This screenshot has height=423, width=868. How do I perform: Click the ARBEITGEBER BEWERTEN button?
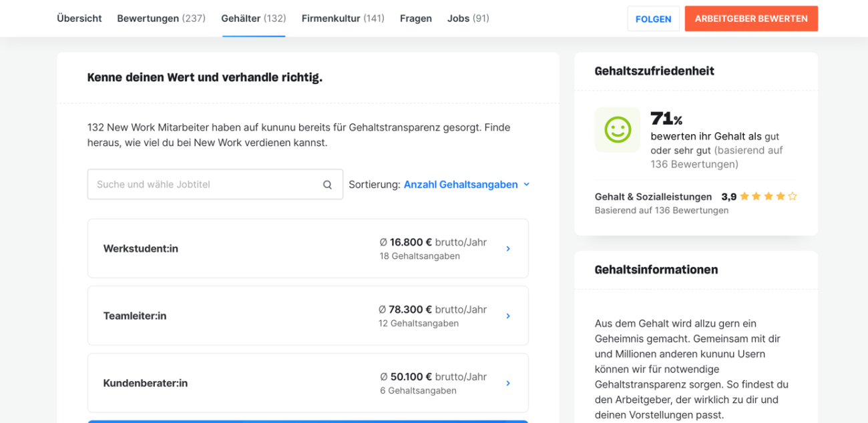point(751,19)
